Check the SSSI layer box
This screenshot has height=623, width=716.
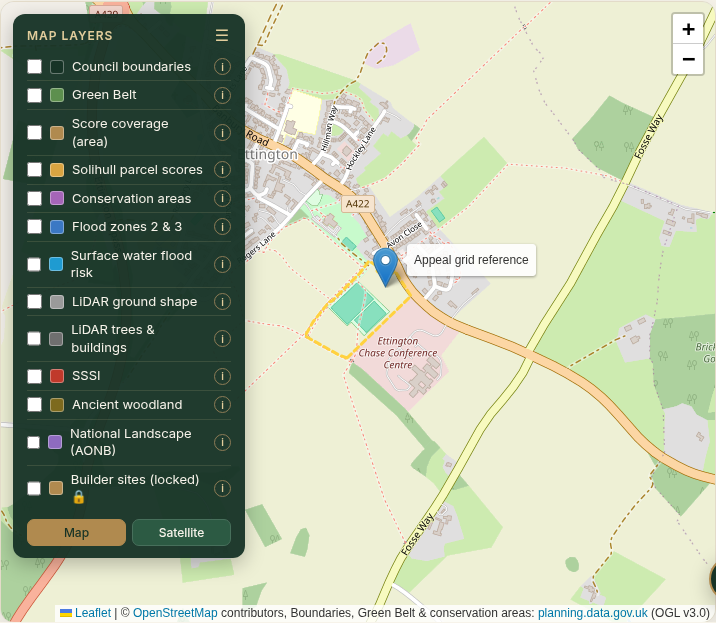point(34,376)
